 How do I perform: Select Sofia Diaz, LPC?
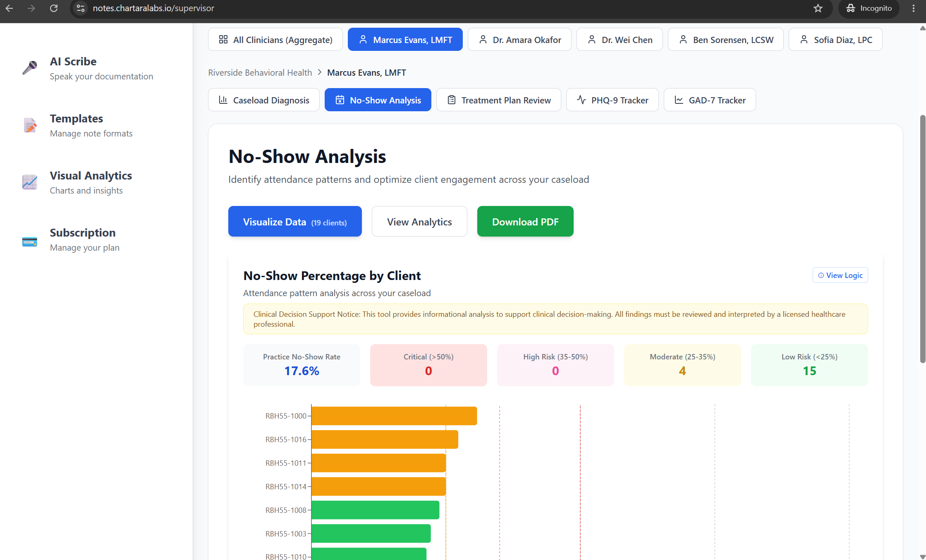point(835,39)
